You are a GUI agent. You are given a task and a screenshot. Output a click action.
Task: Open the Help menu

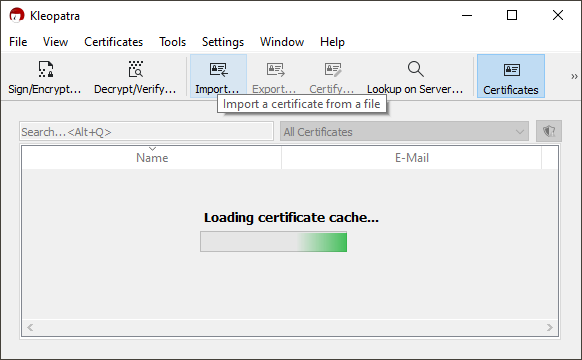332,42
